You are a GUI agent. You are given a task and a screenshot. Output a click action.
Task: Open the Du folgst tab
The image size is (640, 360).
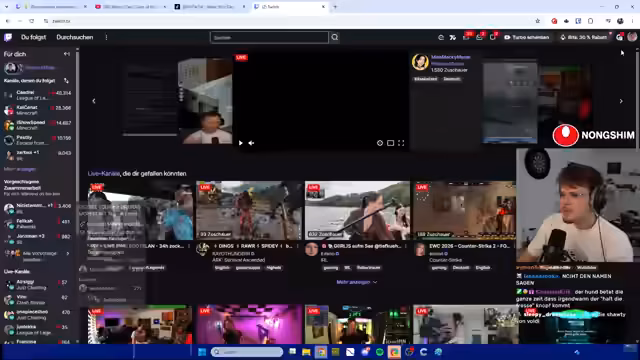tap(33, 37)
